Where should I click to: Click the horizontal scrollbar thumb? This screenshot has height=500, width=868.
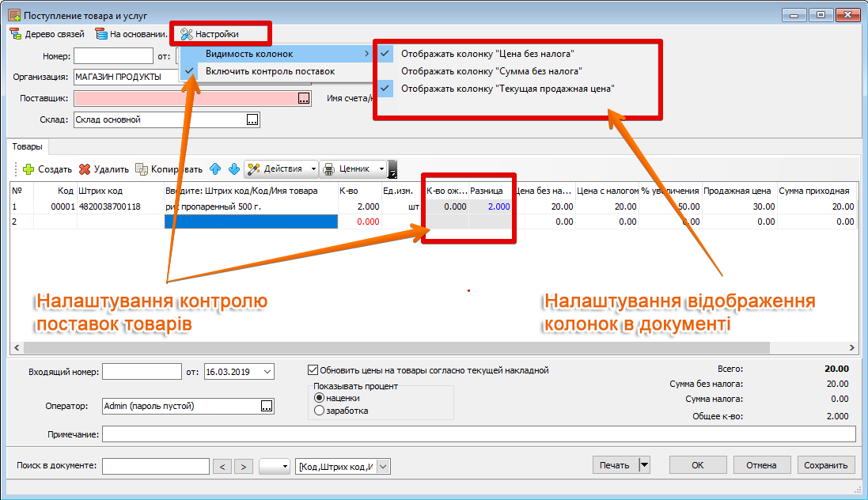point(396,348)
